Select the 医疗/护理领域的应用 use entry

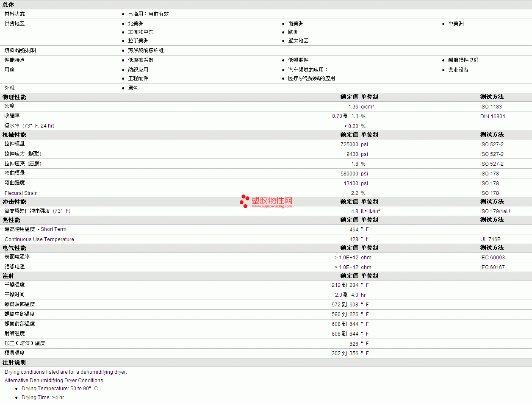[x=312, y=78]
